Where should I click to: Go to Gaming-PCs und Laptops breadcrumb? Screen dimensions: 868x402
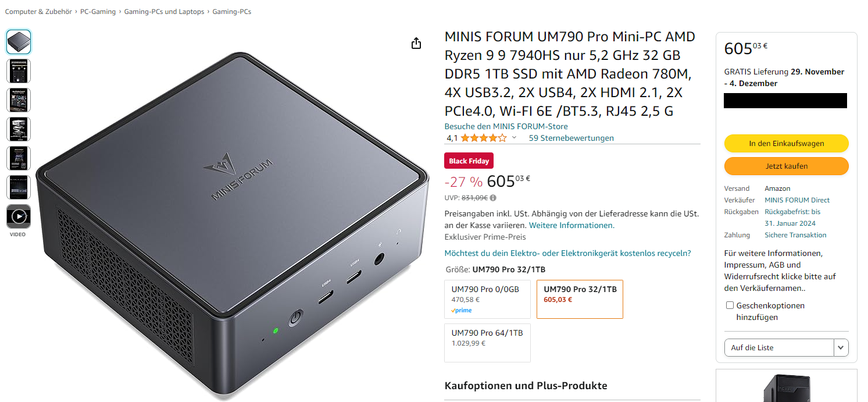click(164, 12)
